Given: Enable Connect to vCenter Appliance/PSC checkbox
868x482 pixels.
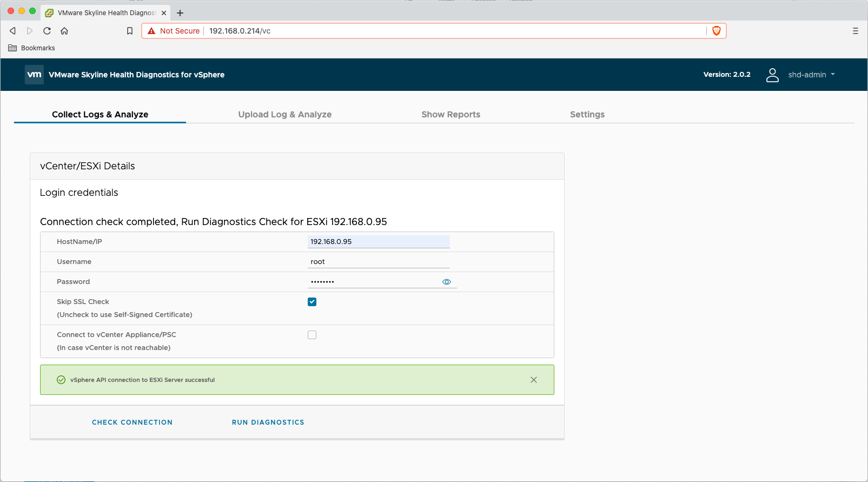Looking at the screenshot, I should pos(312,335).
